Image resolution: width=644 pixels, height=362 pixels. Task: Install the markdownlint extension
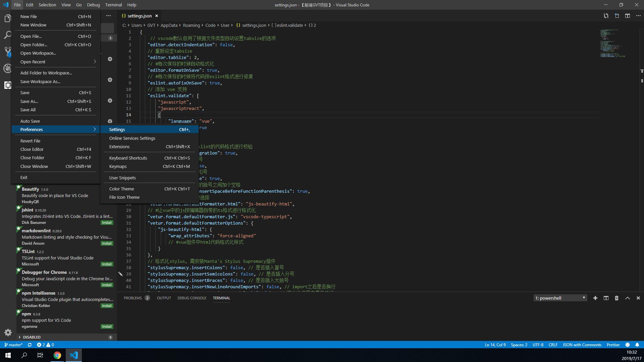coord(107,243)
